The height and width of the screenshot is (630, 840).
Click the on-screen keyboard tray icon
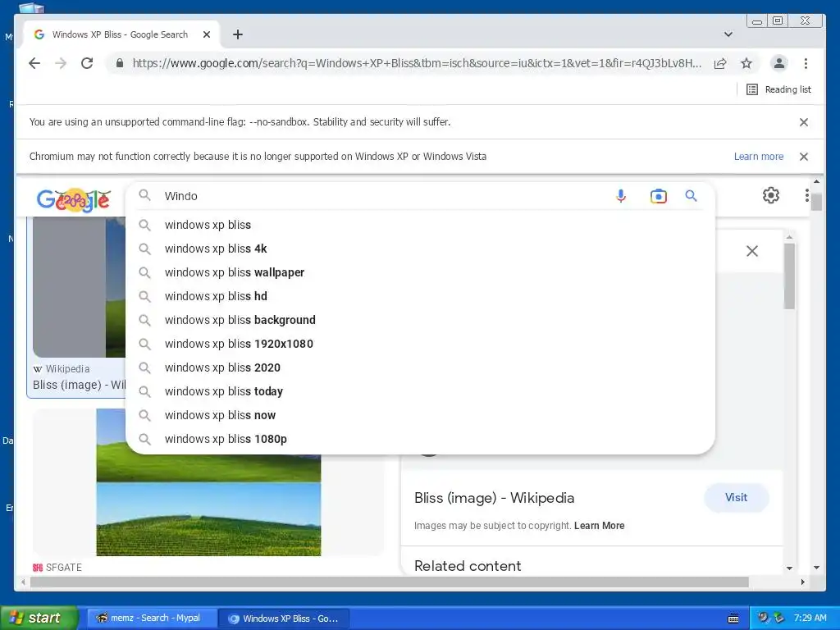click(733, 619)
